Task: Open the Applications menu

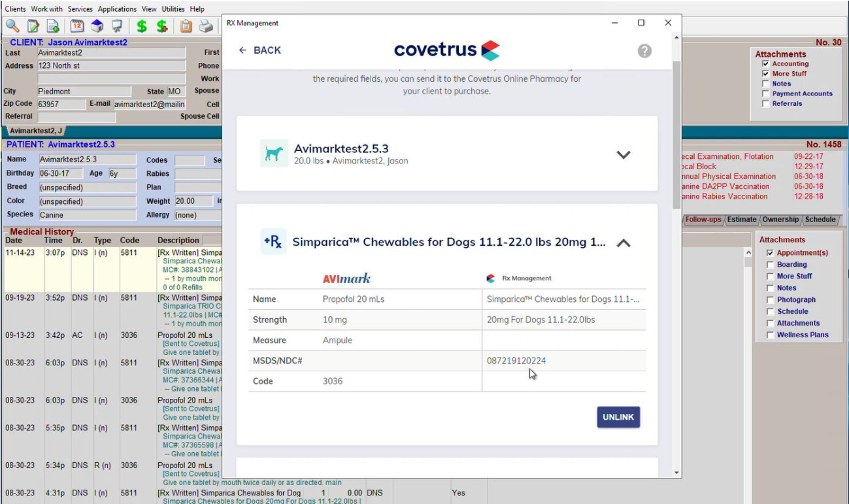Action: click(118, 9)
